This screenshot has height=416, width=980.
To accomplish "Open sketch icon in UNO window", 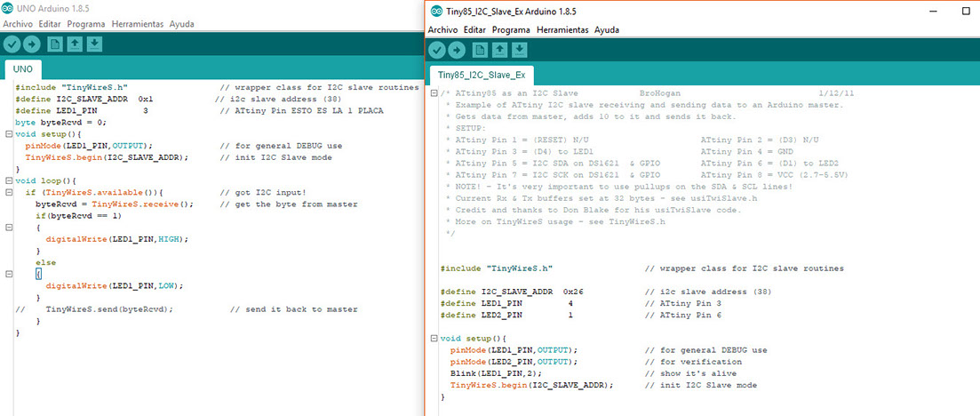I will [75, 44].
